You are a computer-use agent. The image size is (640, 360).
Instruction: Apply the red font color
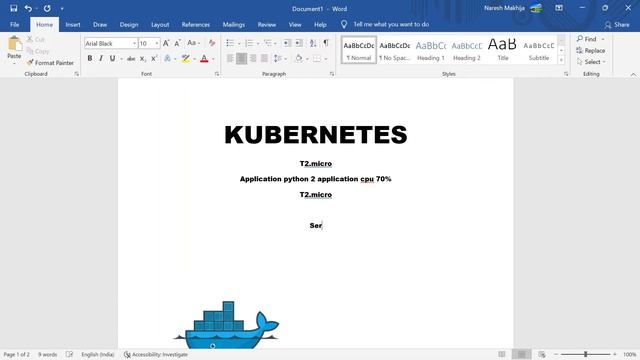(204, 59)
